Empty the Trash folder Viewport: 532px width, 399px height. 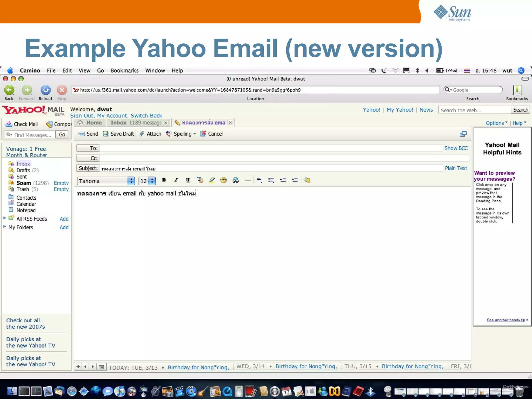click(x=61, y=189)
